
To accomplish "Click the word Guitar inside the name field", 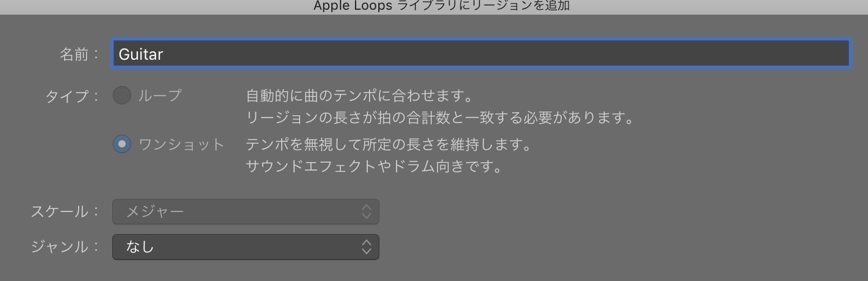I will [x=141, y=54].
